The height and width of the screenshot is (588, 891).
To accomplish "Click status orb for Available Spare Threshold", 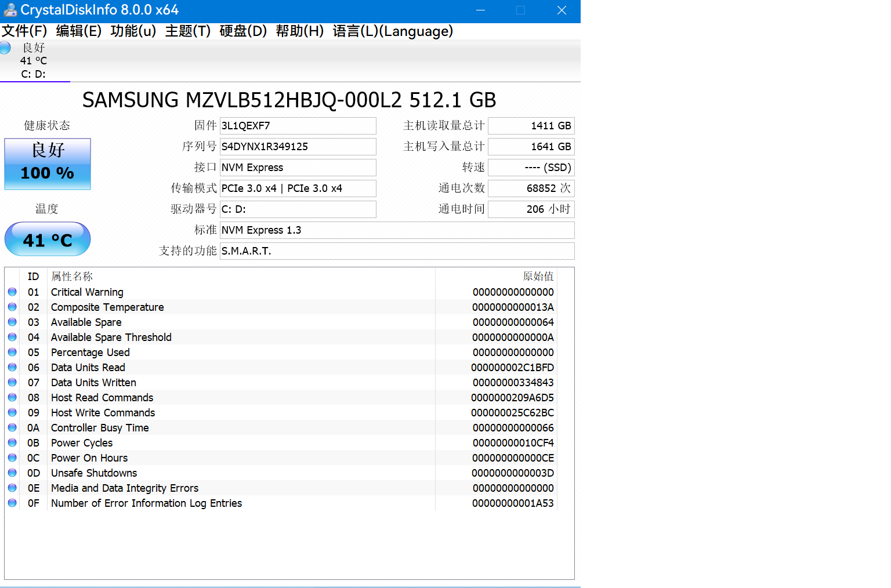I will 12,337.
